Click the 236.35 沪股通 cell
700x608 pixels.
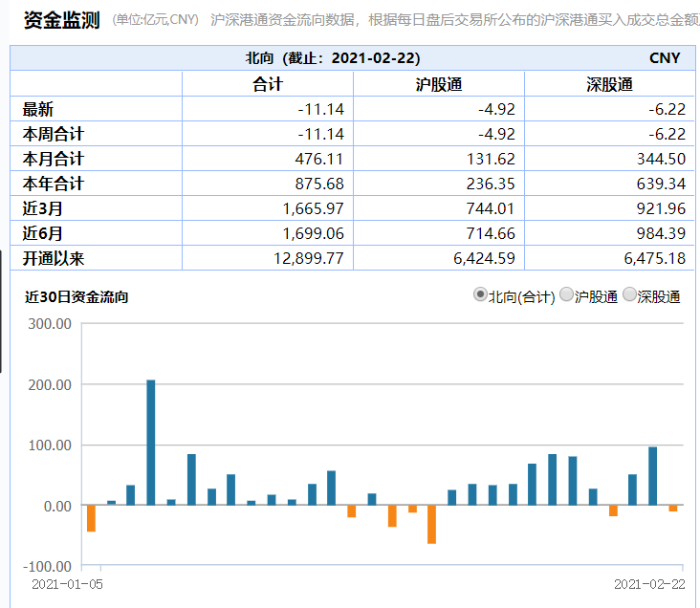pyautogui.click(x=439, y=184)
